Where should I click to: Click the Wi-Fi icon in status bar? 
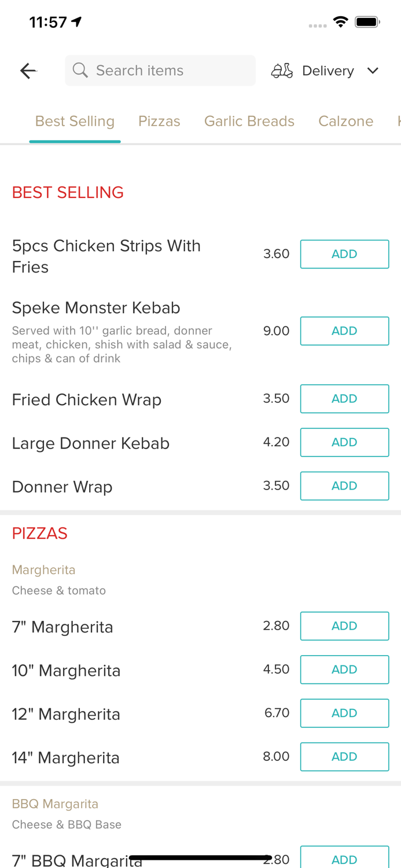click(340, 20)
